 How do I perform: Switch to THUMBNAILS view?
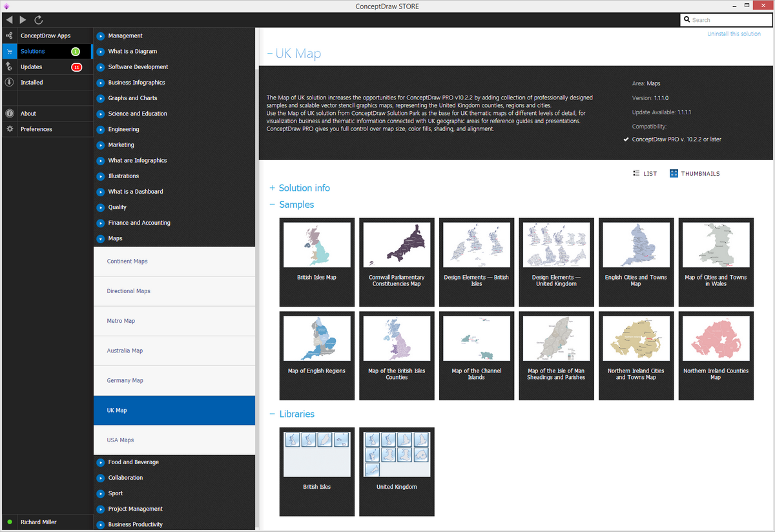695,174
